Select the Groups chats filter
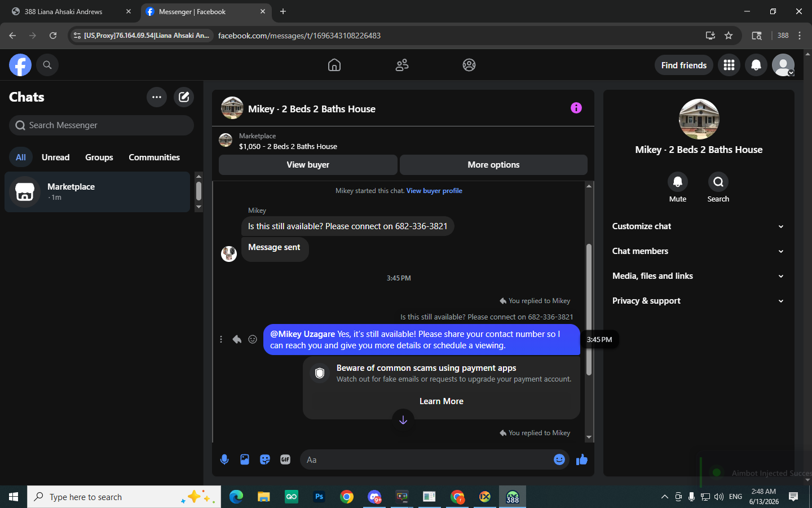Image resolution: width=812 pixels, height=508 pixels. (x=99, y=157)
